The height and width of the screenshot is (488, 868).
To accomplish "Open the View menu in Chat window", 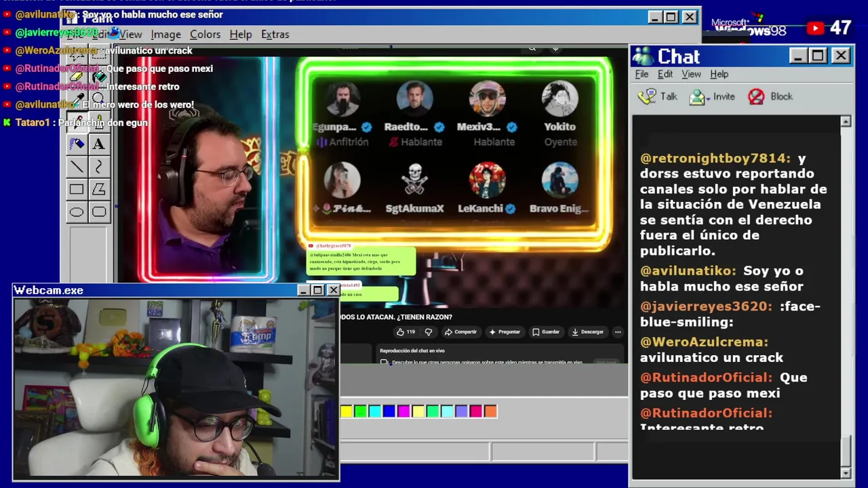I will [691, 74].
